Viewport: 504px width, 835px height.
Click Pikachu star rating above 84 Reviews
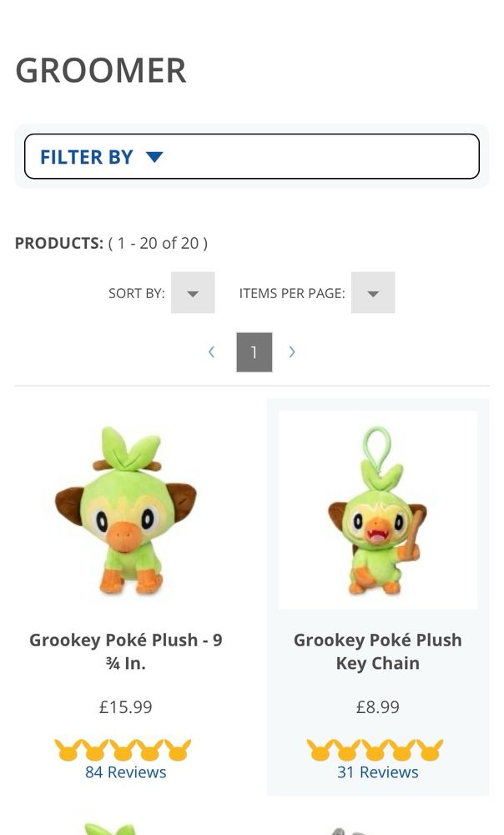click(x=123, y=750)
